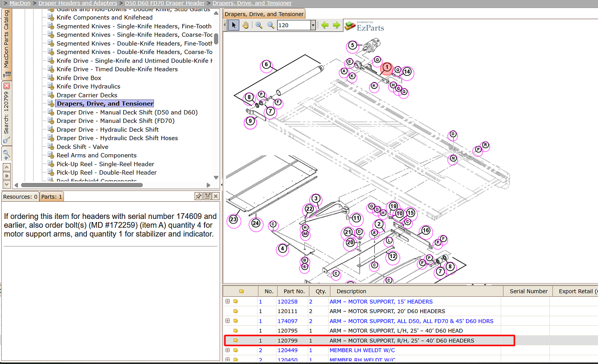Go to previous diagram with green left arrow

pos(325,25)
